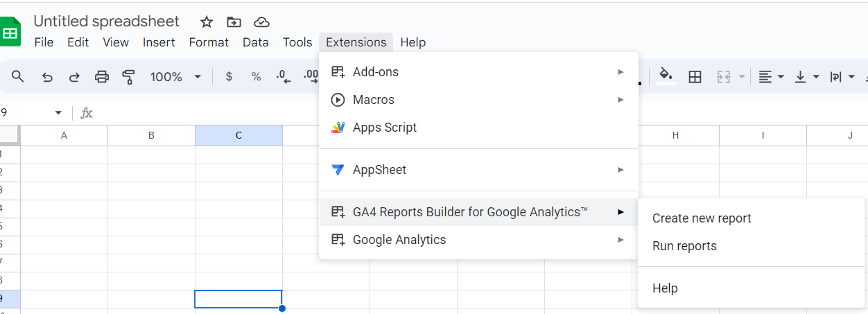This screenshot has width=868, height=314.
Task: Rename the Untitled spreadsheet title
Action: pyautogui.click(x=107, y=21)
